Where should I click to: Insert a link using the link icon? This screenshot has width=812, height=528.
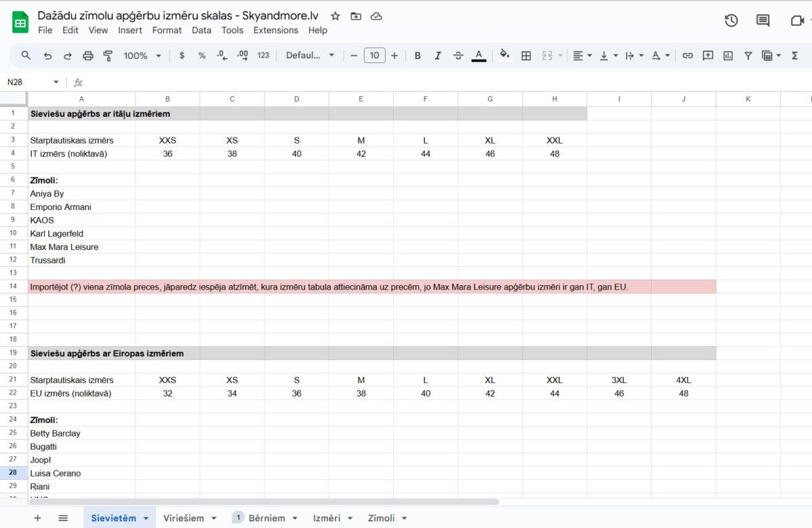pyautogui.click(x=687, y=56)
